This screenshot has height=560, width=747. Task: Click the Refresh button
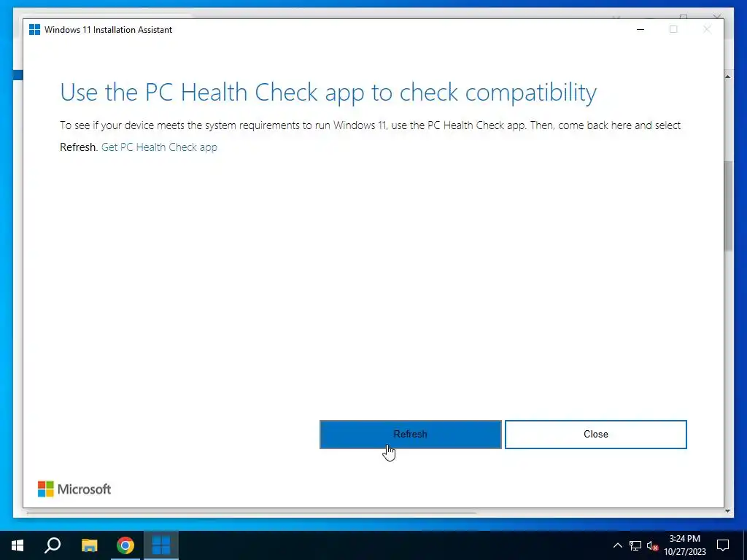[x=410, y=435]
